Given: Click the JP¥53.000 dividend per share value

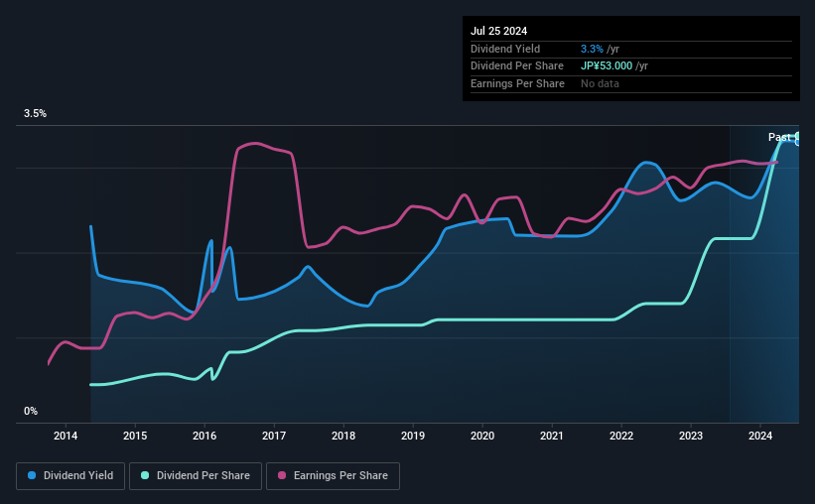Looking at the screenshot, I should 607,66.
